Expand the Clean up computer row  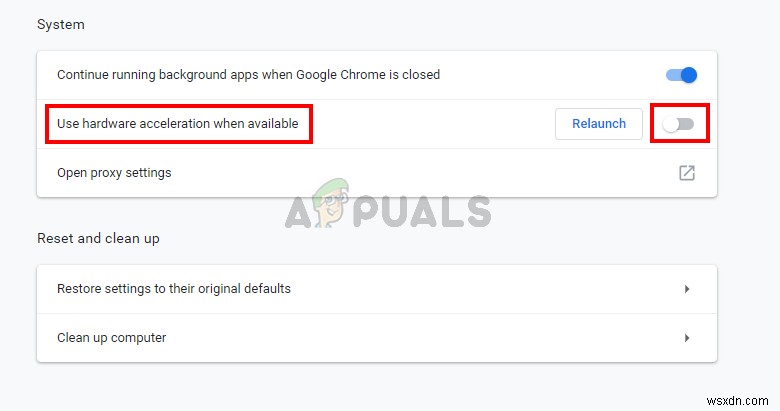click(x=377, y=338)
